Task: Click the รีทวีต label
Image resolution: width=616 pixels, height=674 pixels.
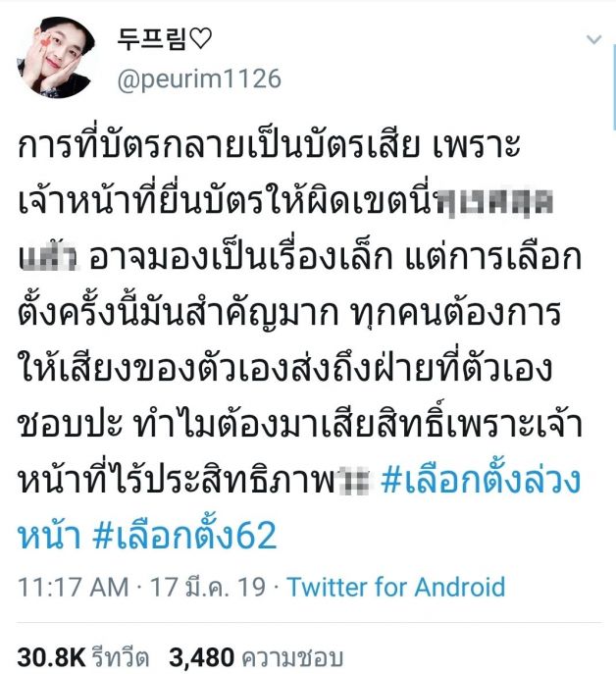Action: (121, 657)
